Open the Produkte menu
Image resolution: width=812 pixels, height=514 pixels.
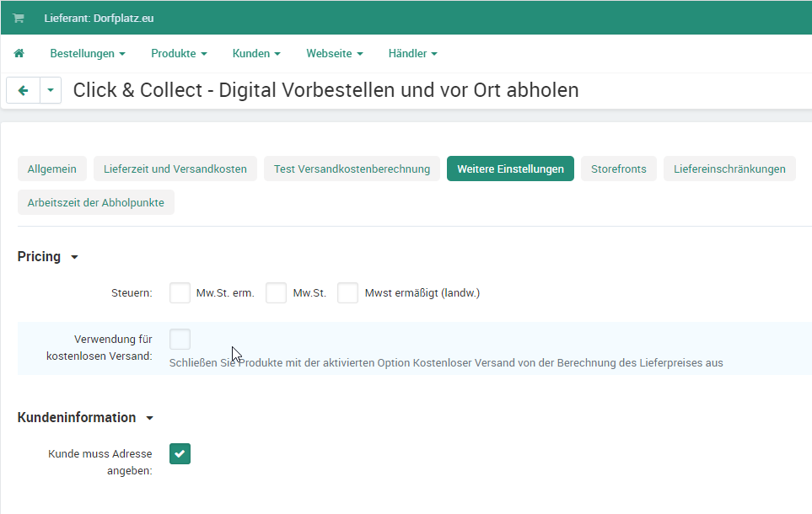click(x=179, y=53)
